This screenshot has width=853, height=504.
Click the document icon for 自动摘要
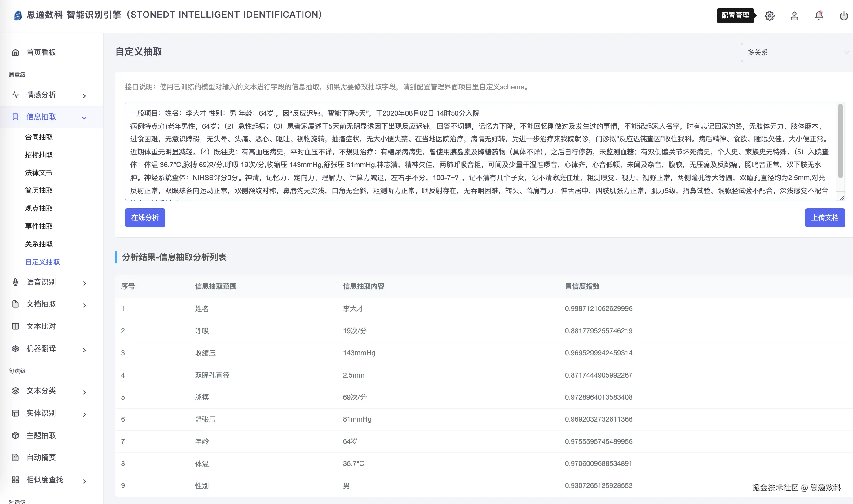(x=15, y=458)
